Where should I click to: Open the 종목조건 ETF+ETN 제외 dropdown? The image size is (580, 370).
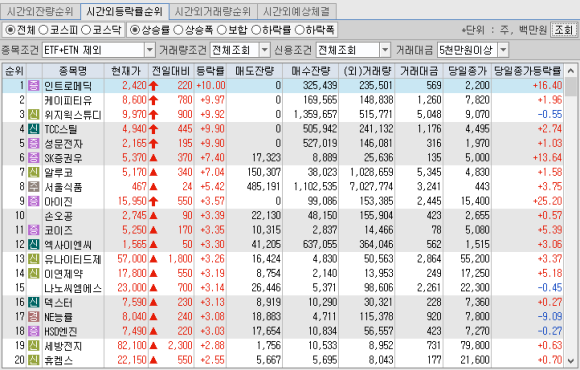pos(150,50)
